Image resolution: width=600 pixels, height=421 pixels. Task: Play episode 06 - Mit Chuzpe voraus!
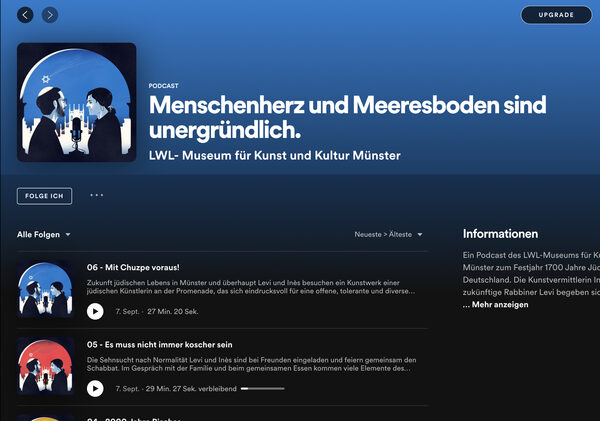[95, 311]
